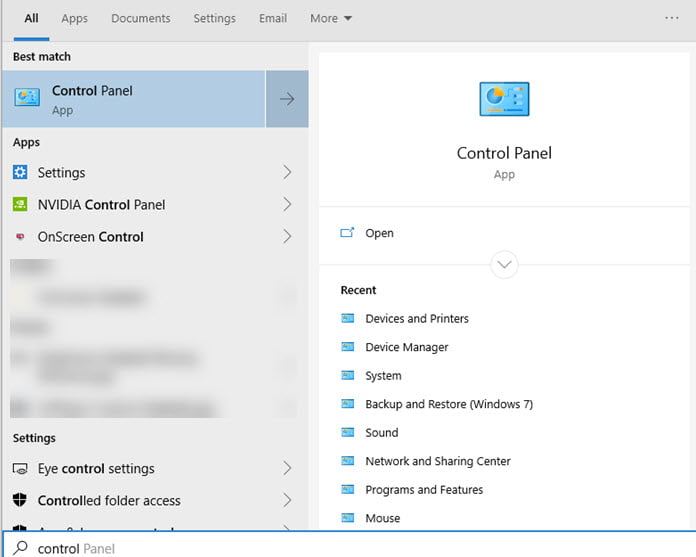Switch to the Apps tab
Image resolution: width=696 pixels, height=557 pixels.
pos(75,18)
